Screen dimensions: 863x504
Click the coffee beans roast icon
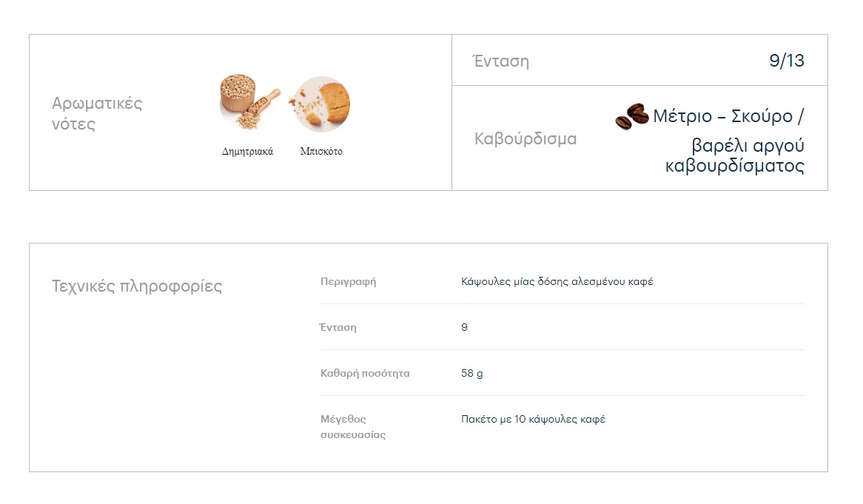631,117
